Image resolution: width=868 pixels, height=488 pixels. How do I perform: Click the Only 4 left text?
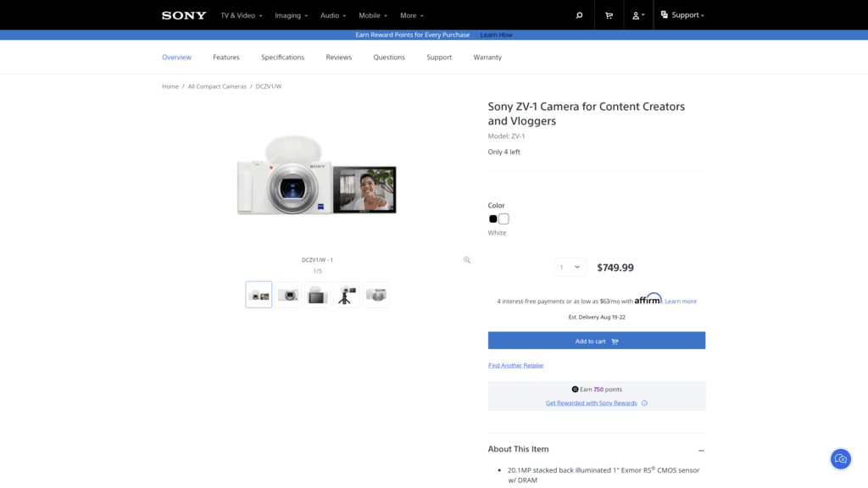tap(504, 152)
